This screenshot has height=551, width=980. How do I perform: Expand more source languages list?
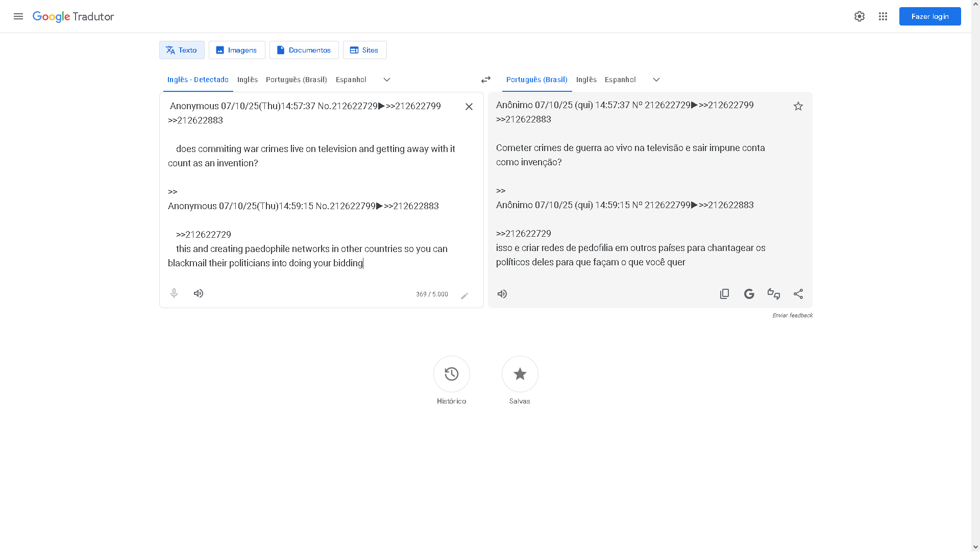click(x=387, y=80)
